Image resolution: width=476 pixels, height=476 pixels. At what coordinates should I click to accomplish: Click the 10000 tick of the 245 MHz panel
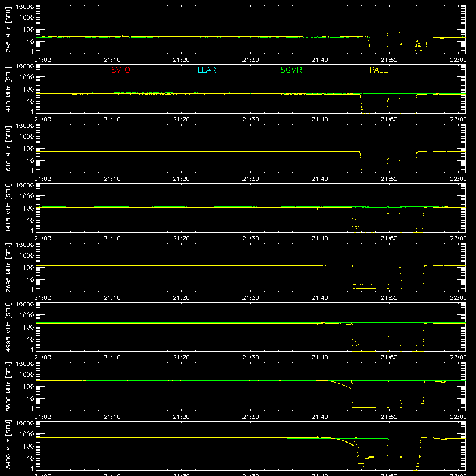25,7
